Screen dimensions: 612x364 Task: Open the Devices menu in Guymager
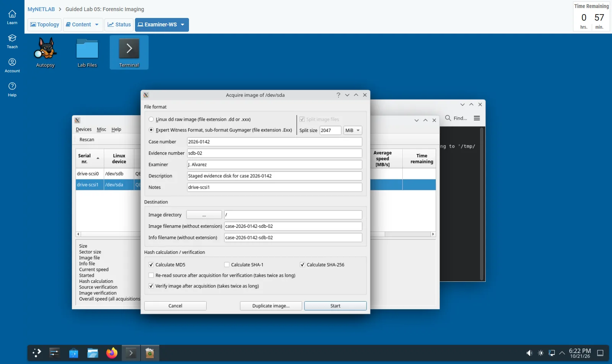click(83, 129)
